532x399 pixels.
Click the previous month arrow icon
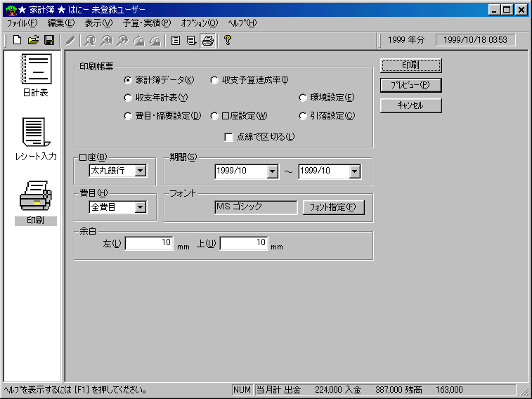[x=138, y=40]
